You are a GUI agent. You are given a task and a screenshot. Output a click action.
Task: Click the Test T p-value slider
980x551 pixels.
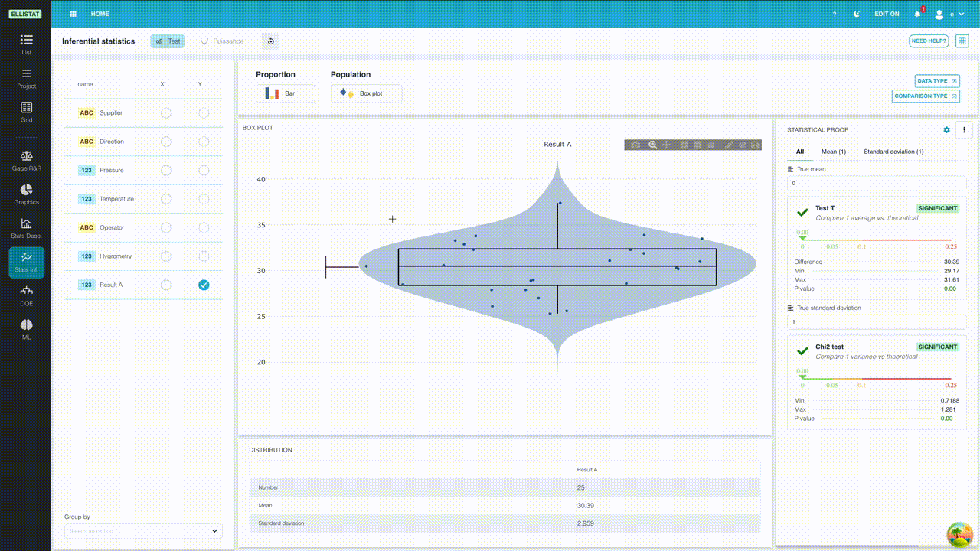pos(877,240)
